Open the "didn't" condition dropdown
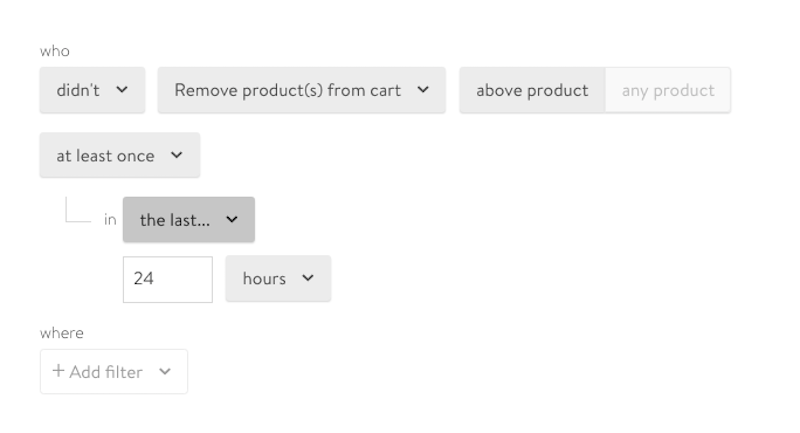Image resolution: width=800 pixels, height=433 pixels. 92,90
